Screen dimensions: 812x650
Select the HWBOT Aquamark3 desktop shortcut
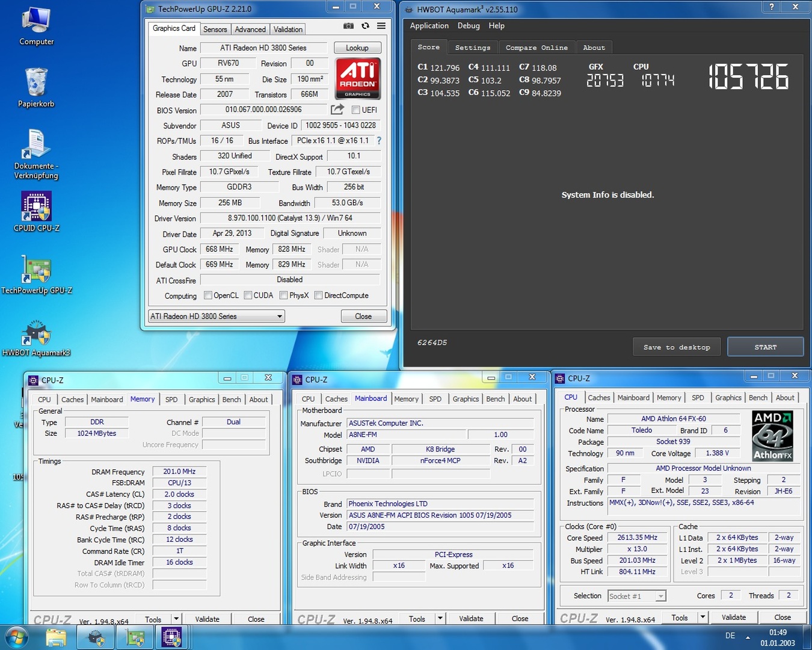pyautogui.click(x=36, y=338)
